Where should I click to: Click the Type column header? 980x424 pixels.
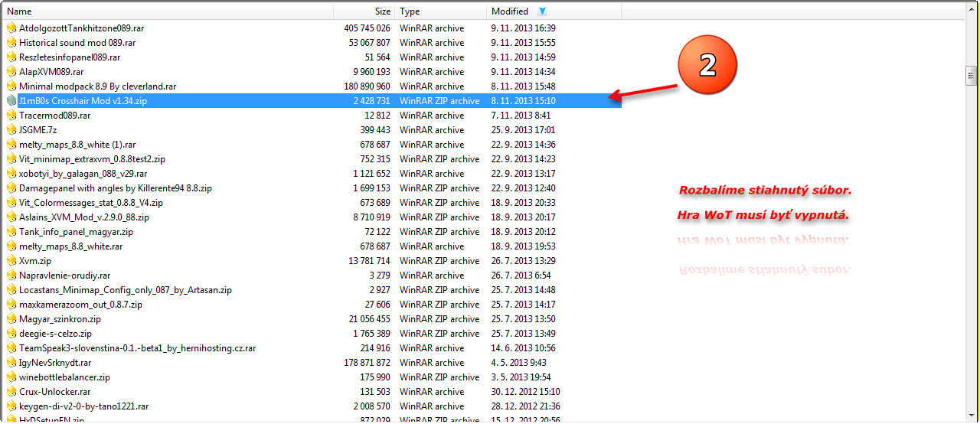410,11
